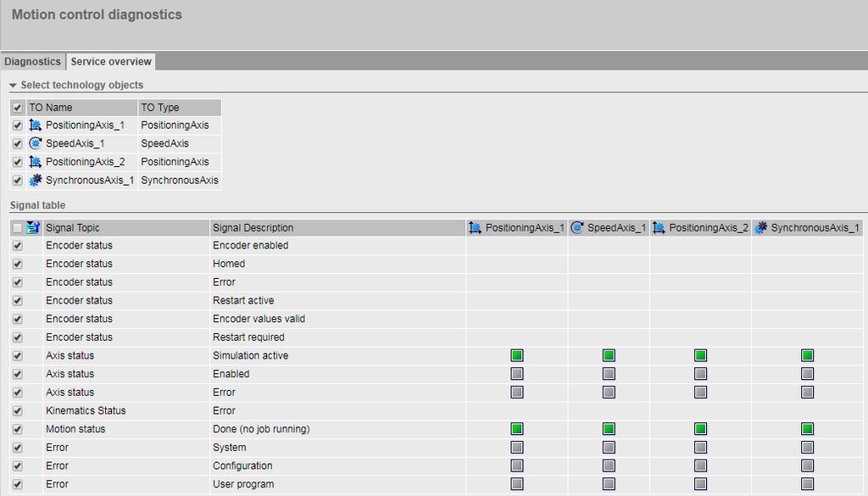Click the gray Enabled indicator for PositioningAxis_1
Viewport: 868px width, 496px height.
[517, 374]
